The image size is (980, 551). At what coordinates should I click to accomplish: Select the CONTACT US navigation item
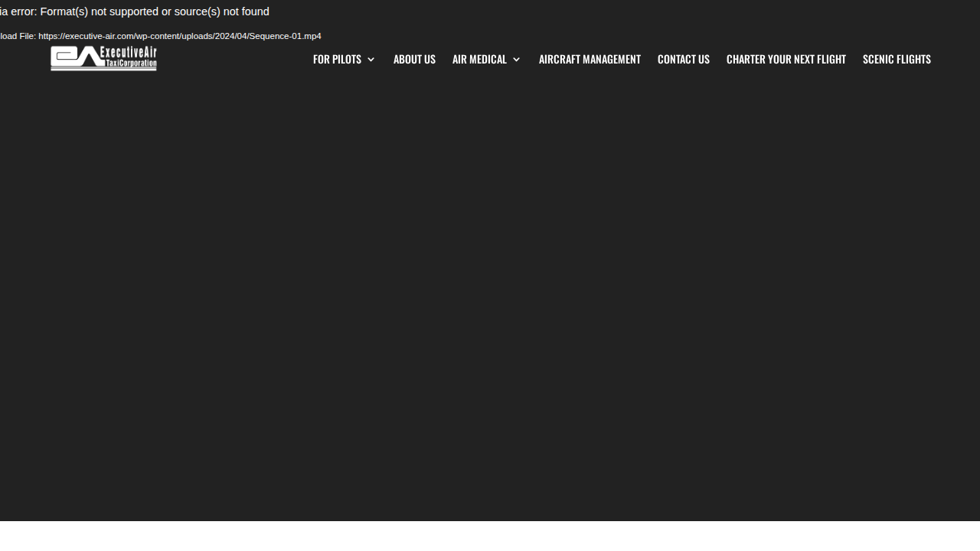point(683,58)
